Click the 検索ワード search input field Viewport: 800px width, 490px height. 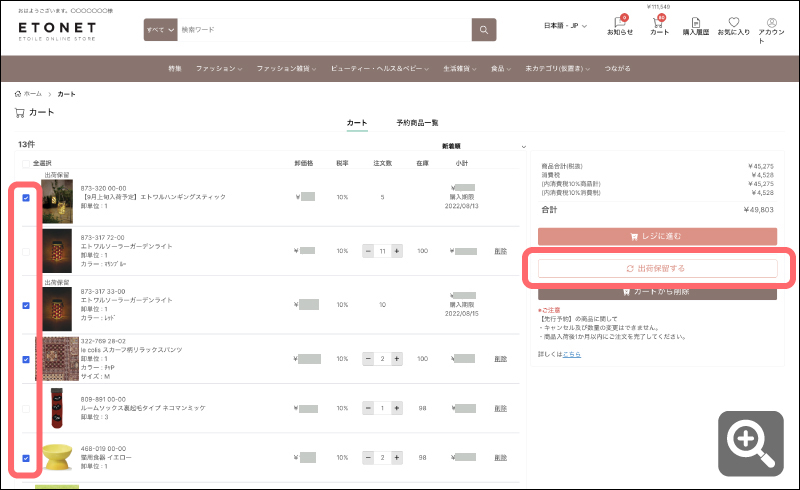324,30
